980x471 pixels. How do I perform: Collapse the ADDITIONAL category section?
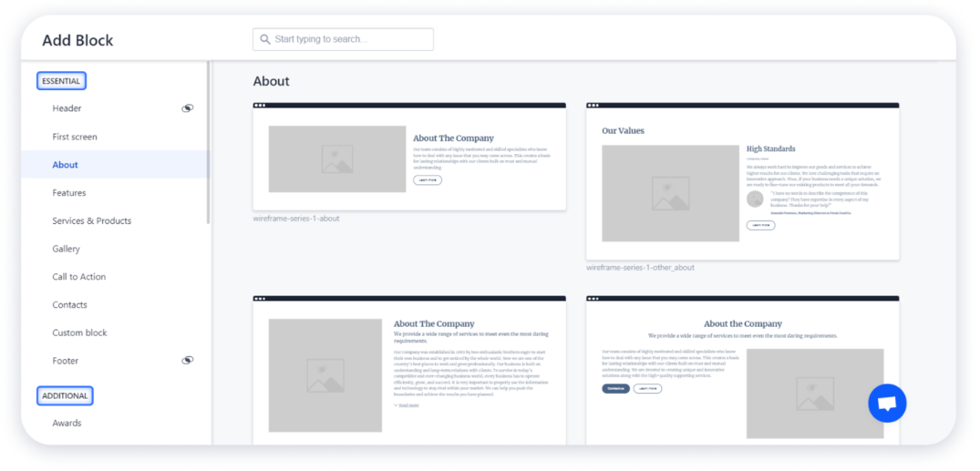[x=65, y=396]
